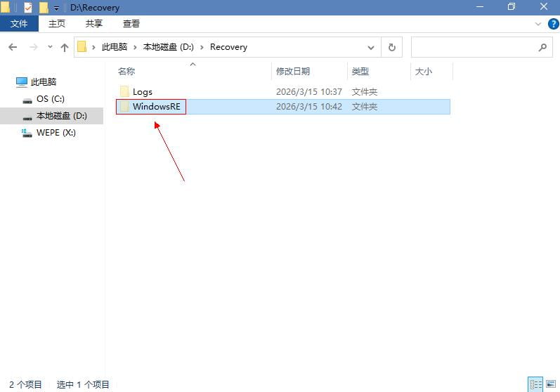Sort by the 修改日期 column header
560x392 pixels.
point(293,72)
